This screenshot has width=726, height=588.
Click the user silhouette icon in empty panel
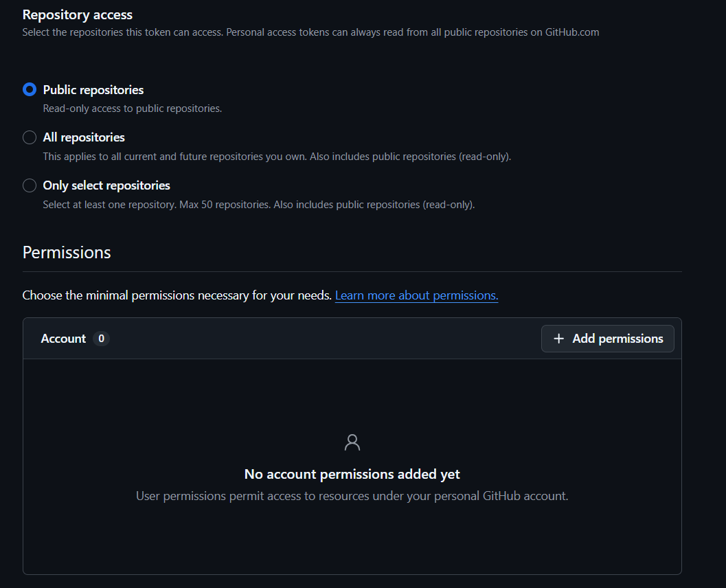352,442
